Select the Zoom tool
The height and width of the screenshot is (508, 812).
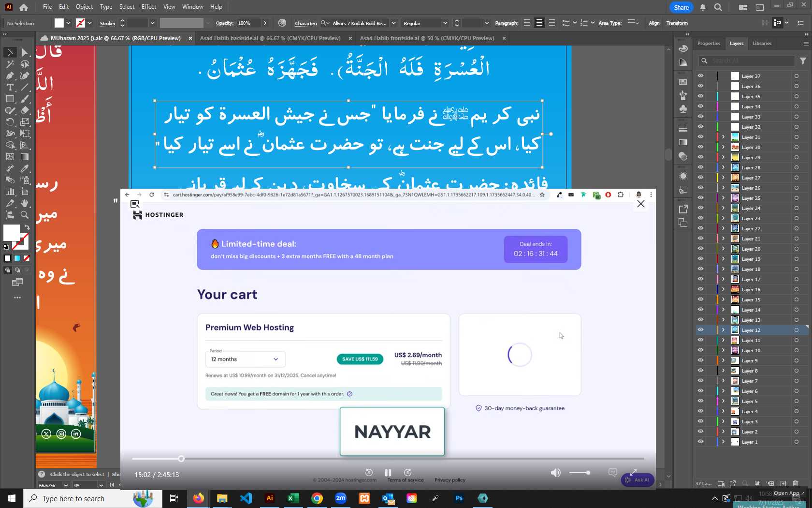pos(25,215)
